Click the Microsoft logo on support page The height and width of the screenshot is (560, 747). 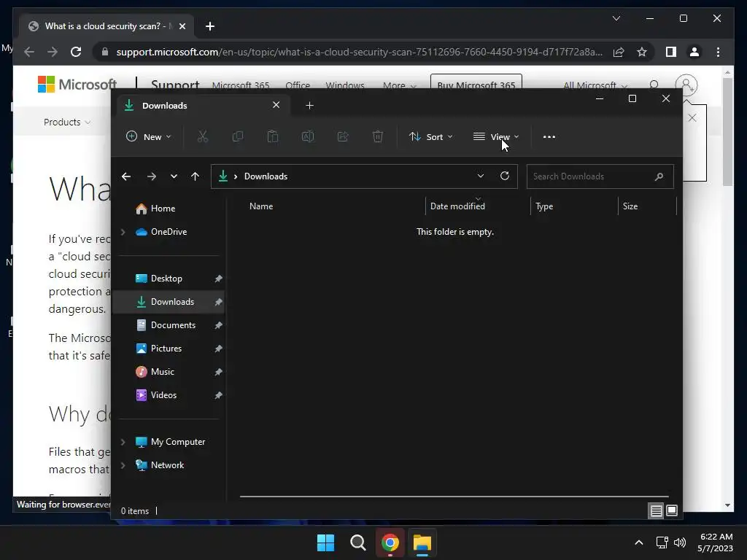pyautogui.click(x=77, y=85)
